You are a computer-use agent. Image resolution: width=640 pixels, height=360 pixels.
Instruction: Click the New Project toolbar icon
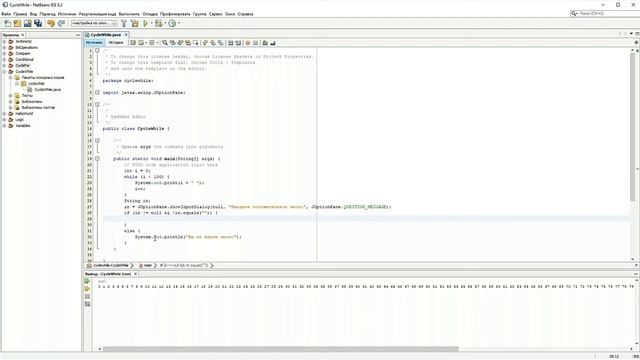18,23
